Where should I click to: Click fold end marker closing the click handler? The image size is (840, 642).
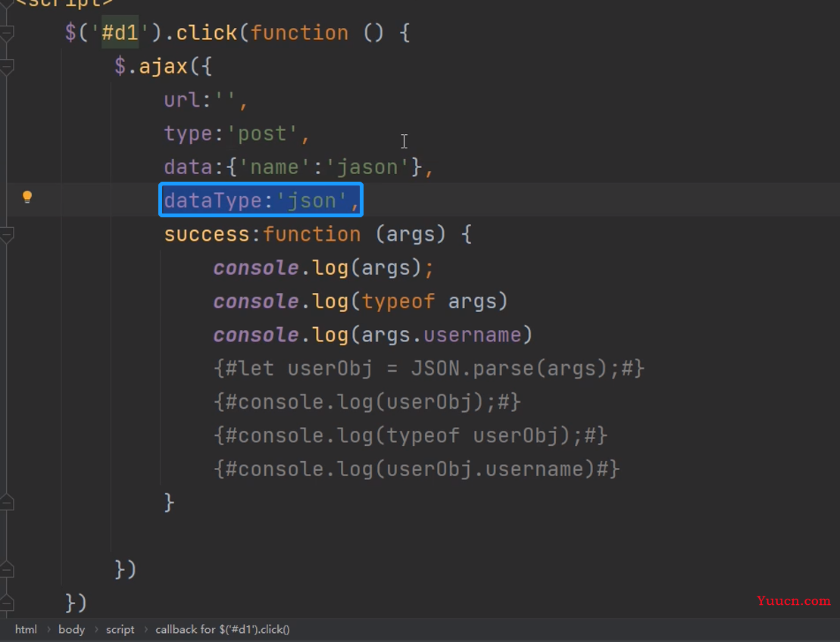6,603
